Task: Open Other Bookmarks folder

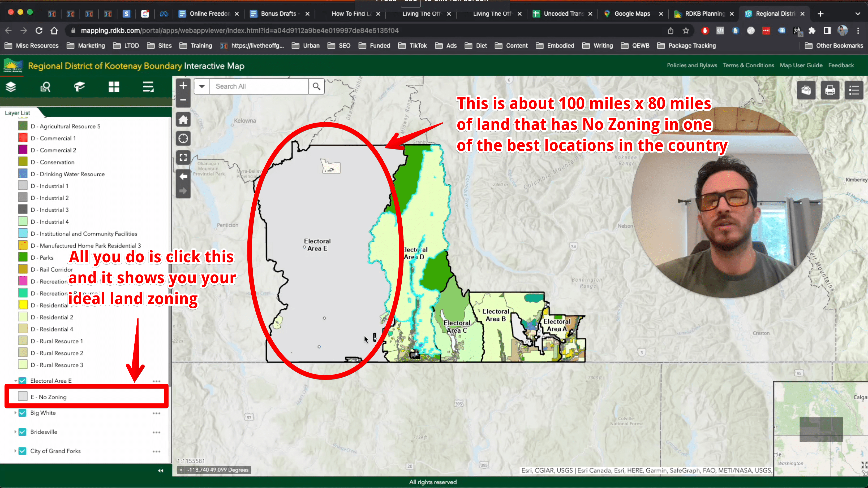Action: pos(834,46)
